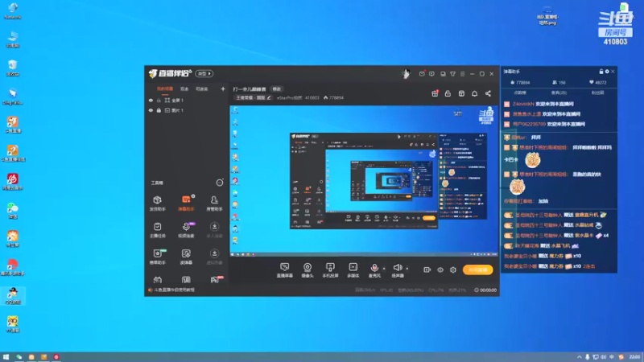
Task: Click the 修改 edit title button
Action: [x=277, y=89]
